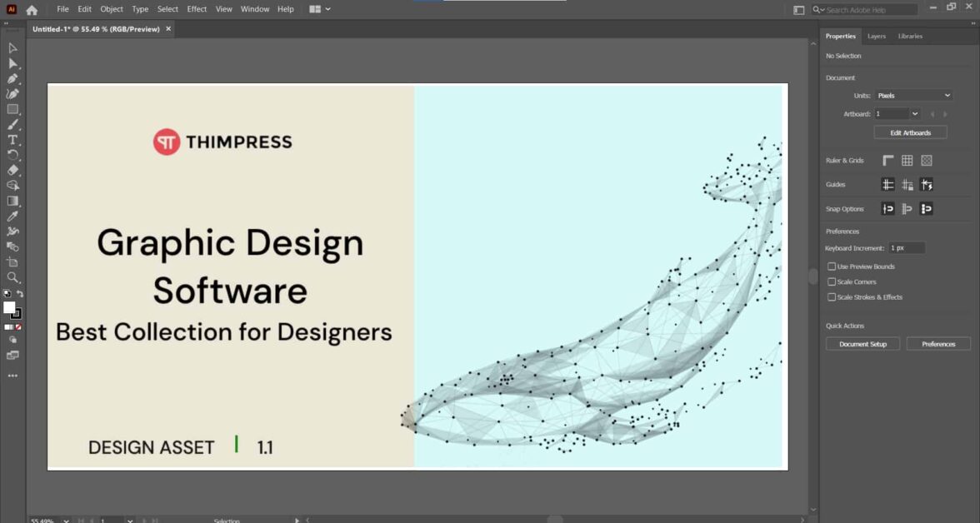Switch to the Libraries tab
The image size is (980, 523).
pyautogui.click(x=910, y=36)
